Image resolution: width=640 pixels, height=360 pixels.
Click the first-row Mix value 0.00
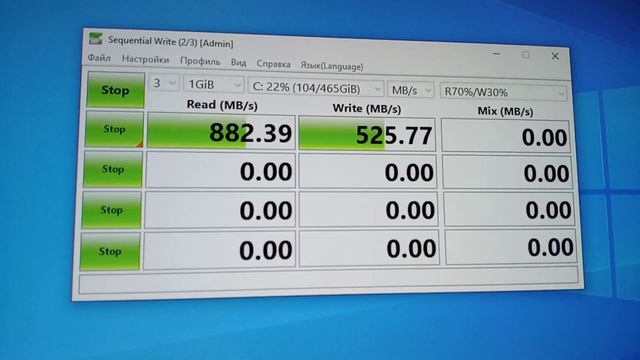(505, 137)
